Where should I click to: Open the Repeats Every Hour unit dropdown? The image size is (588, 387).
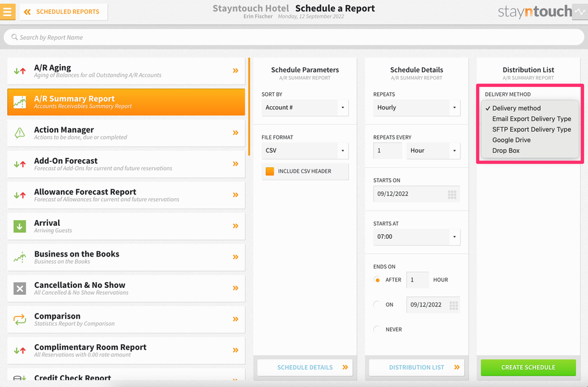click(433, 150)
